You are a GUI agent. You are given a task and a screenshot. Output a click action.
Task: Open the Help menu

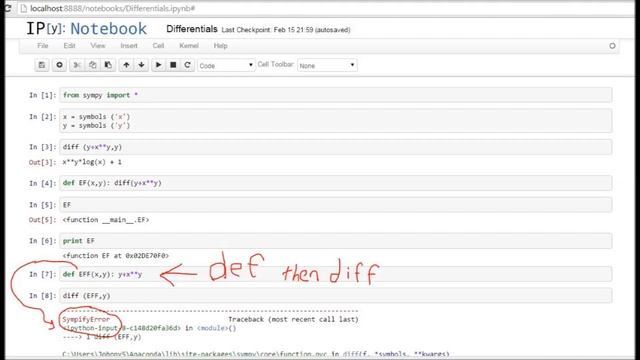[220, 46]
